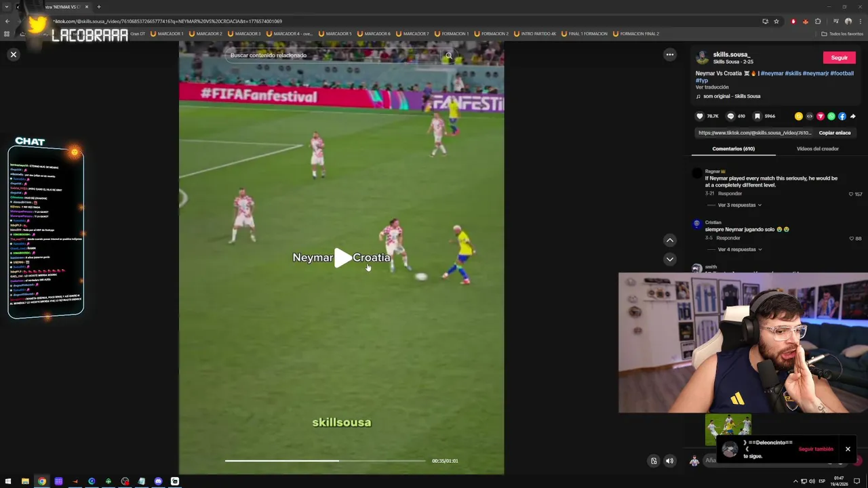Send to friends with the red share icon
Viewport: 868px width, 488px height.
pos(820,116)
